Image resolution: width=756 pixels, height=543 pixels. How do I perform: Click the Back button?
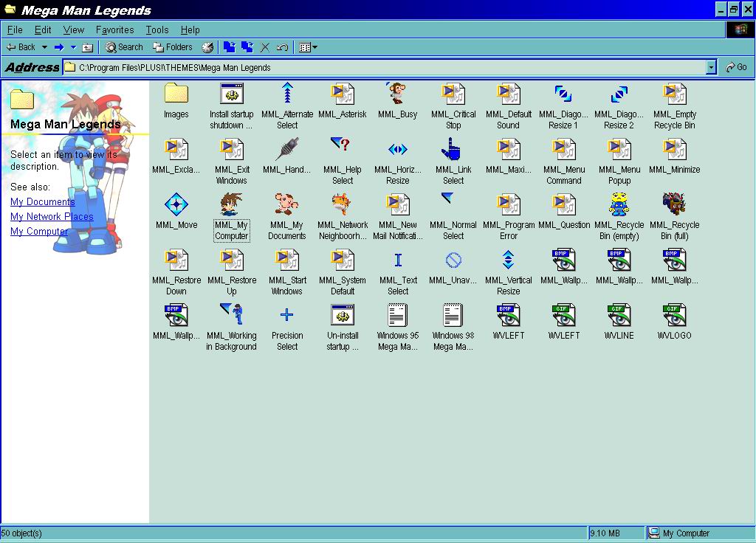[x=21, y=47]
